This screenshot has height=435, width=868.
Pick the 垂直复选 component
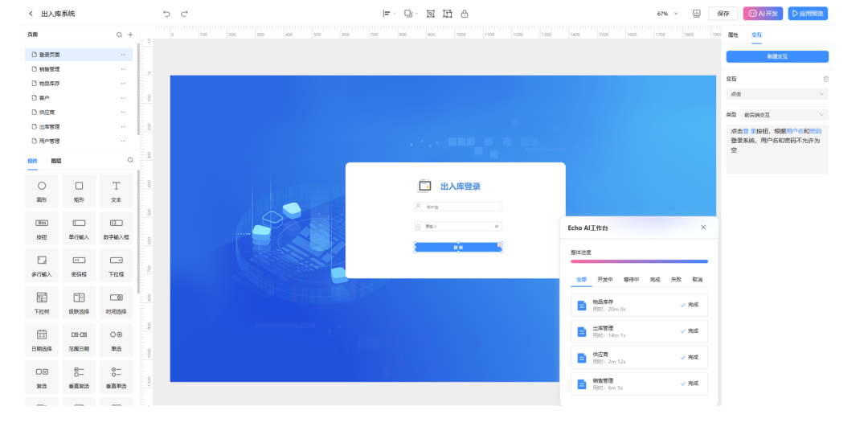(x=79, y=376)
